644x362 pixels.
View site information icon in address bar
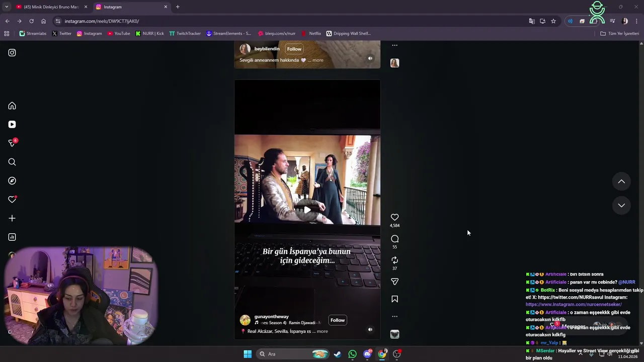58,21
